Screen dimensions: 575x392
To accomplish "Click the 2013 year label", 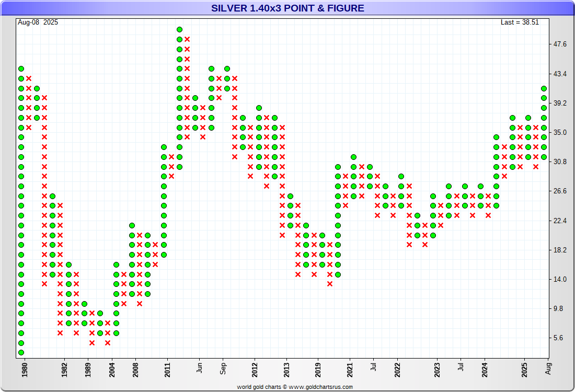I will (286, 370).
